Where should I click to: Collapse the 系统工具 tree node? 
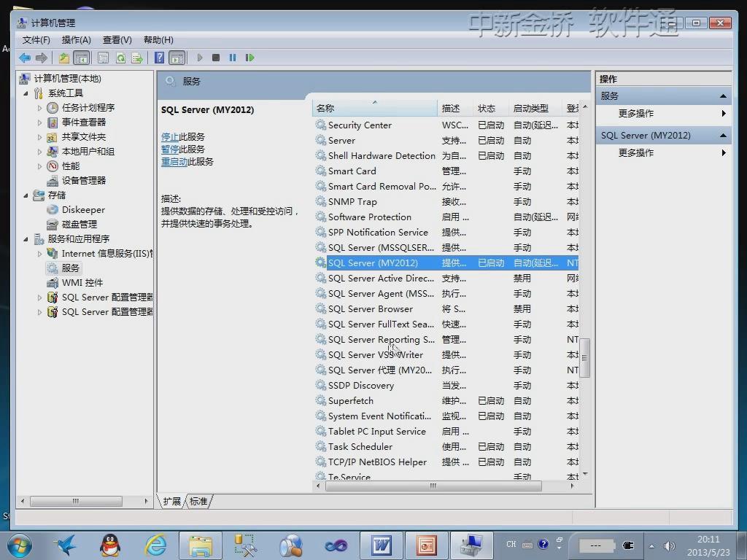tap(26, 93)
